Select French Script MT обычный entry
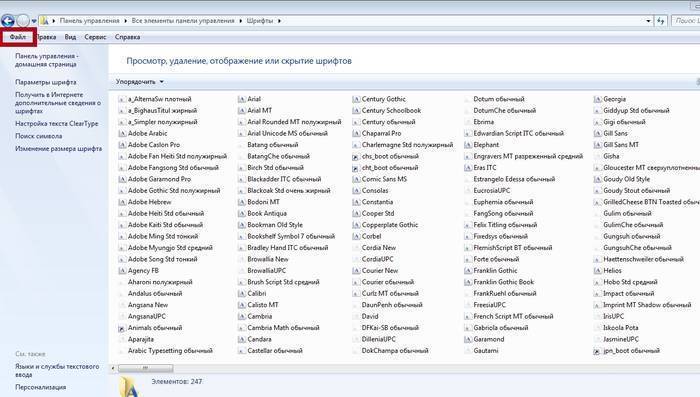The height and width of the screenshot is (397, 700). [513, 317]
